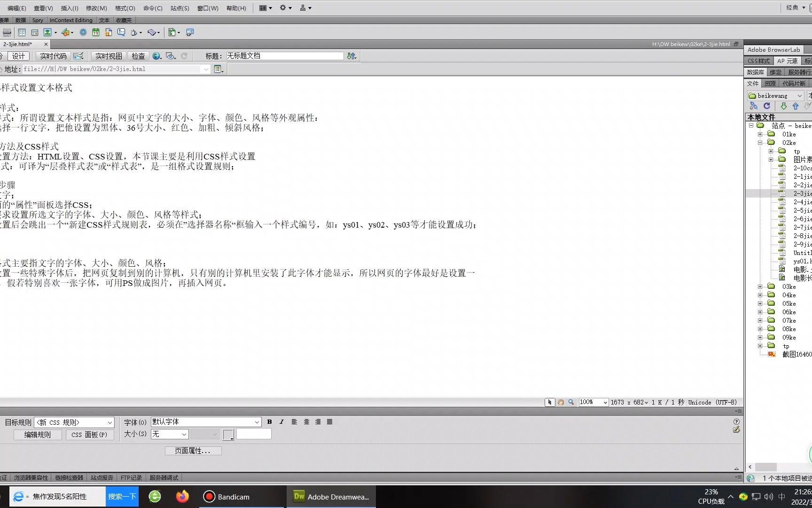Expand the 01ke folder
812x508 pixels.
(x=760, y=135)
